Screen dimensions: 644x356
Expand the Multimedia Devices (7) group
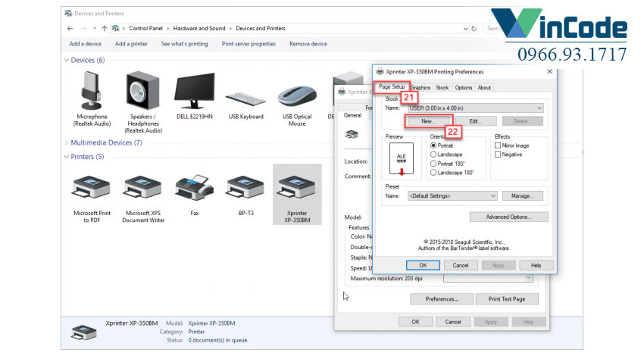(x=66, y=142)
